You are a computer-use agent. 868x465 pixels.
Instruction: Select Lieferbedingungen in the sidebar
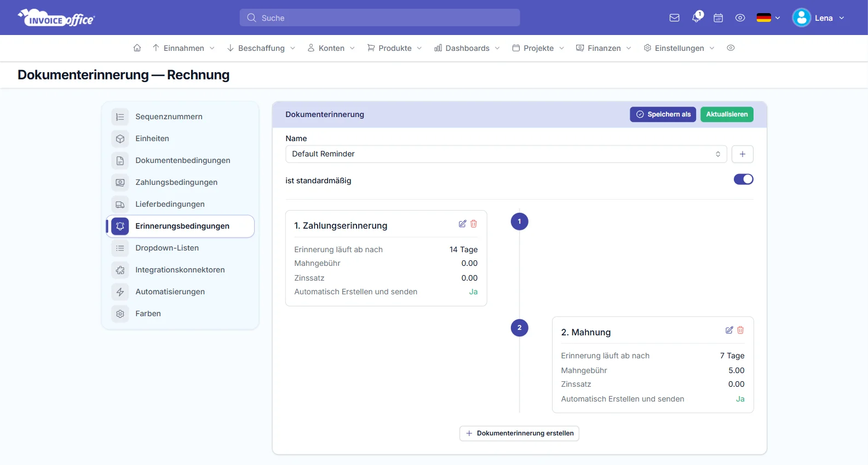point(180,204)
